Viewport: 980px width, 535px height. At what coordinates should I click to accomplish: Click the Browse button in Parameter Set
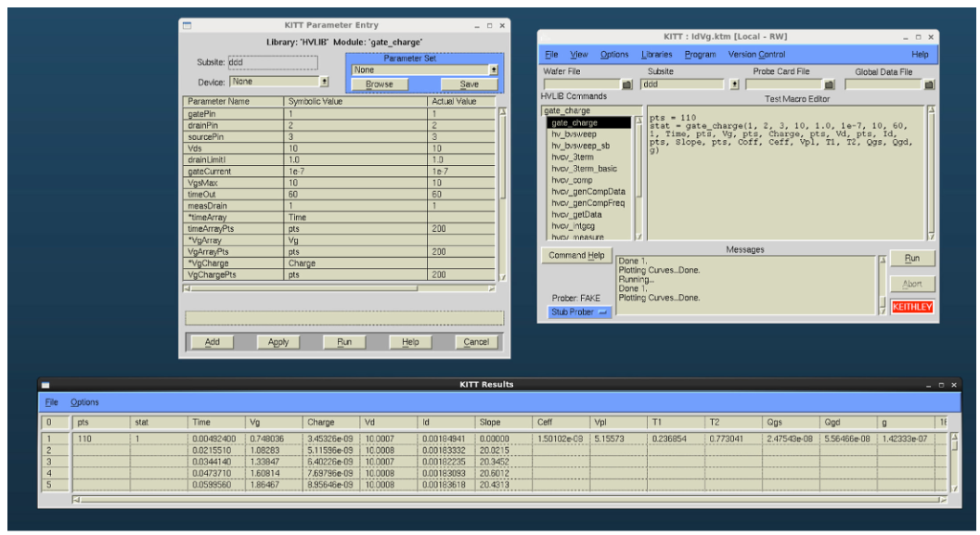[379, 84]
